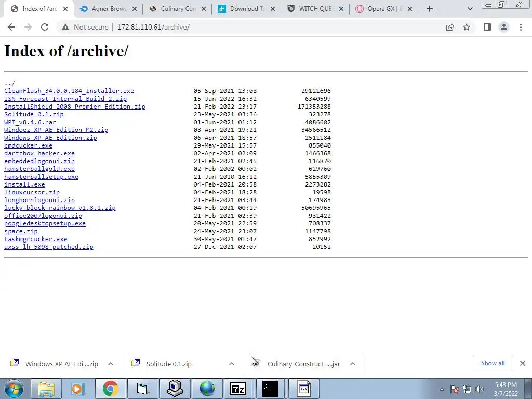Click the Solitude 0.1.zip link
This screenshot has width=532, height=399.
pos(34,114)
